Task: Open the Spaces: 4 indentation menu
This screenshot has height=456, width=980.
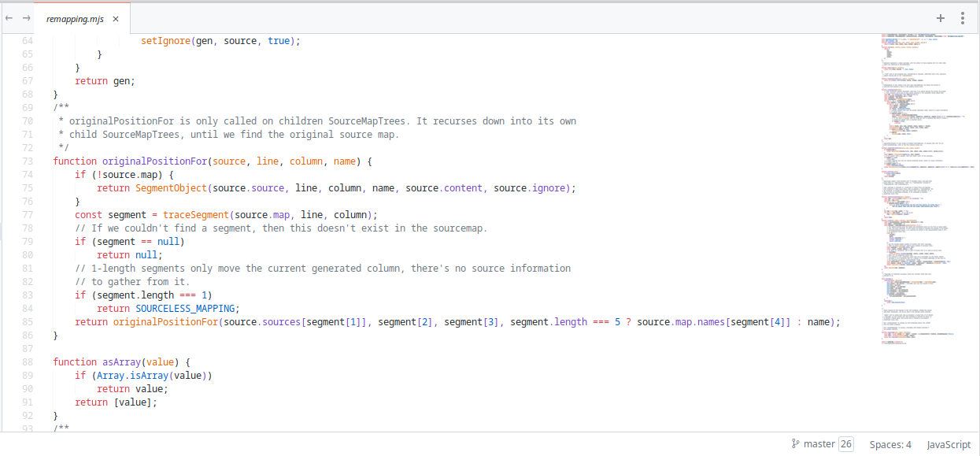Action: point(890,444)
